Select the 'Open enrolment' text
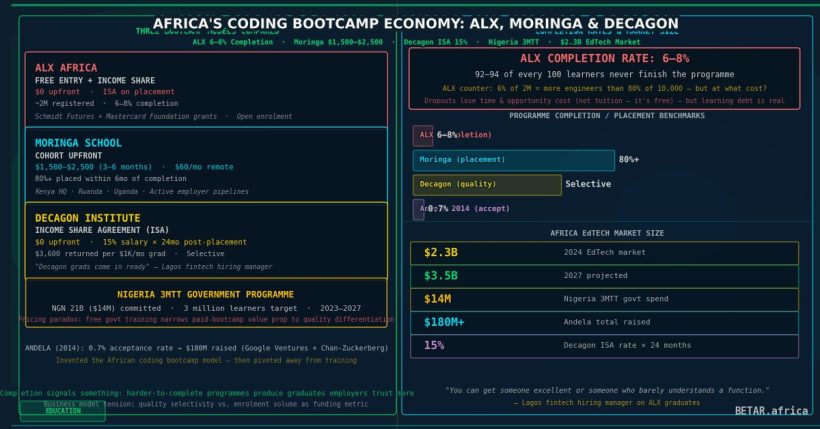 pos(264,116)
